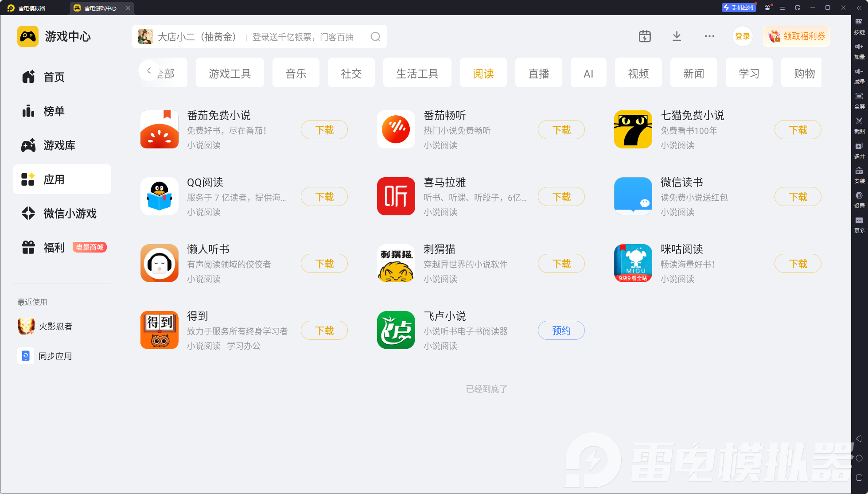Click 预约 for 飞卢小说

pyautogui.click(x=561, y=331)
